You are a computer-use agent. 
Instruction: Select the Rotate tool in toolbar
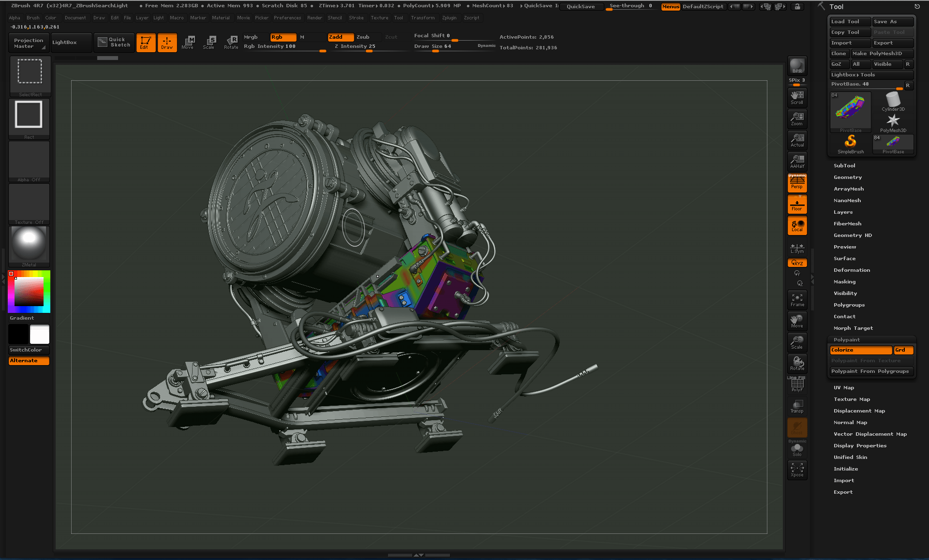click(231, 42)
